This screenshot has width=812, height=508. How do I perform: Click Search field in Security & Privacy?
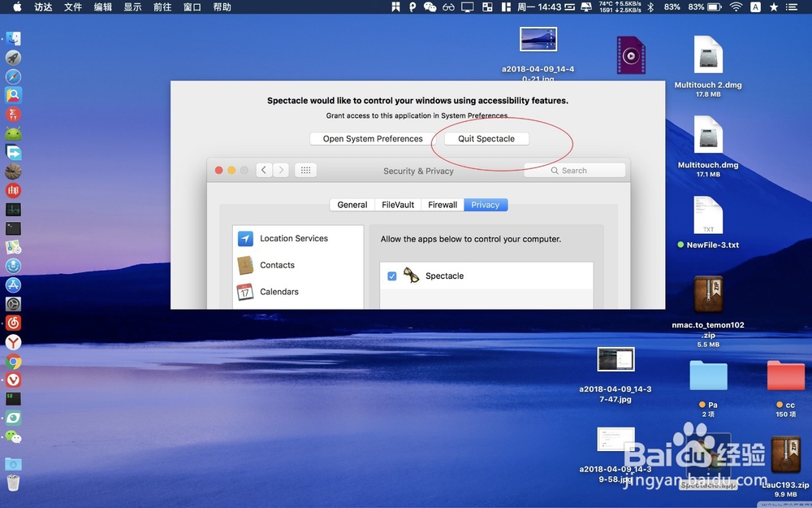[575, 171]
